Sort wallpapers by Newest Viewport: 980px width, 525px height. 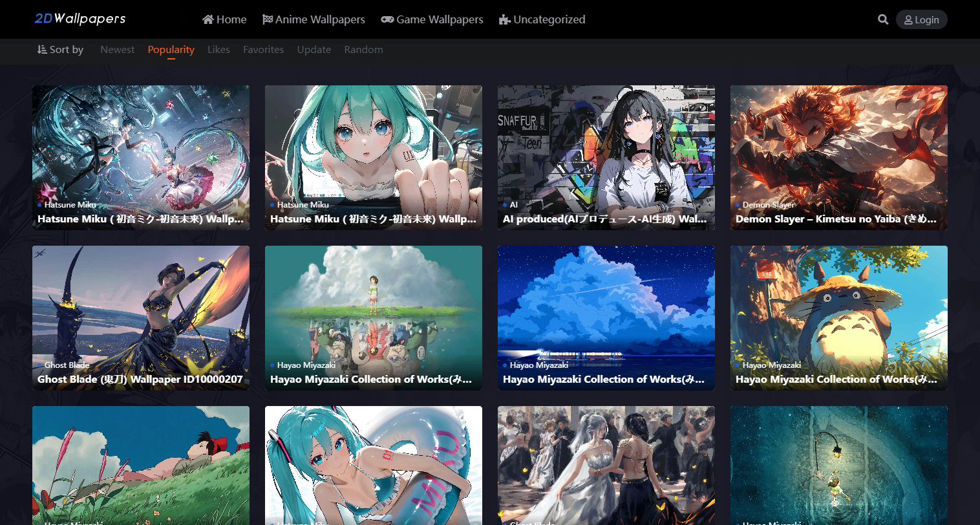(x=118, y=50)
